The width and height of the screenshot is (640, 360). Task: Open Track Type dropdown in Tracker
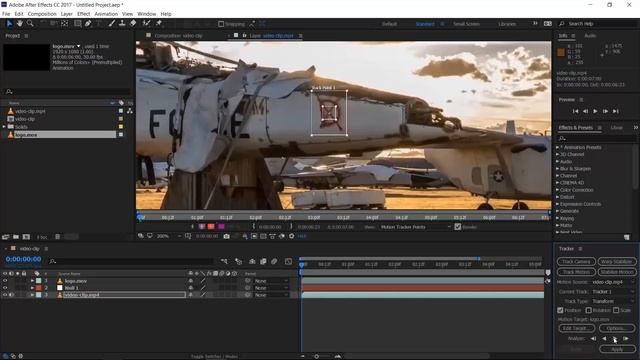tap(613, 301)
